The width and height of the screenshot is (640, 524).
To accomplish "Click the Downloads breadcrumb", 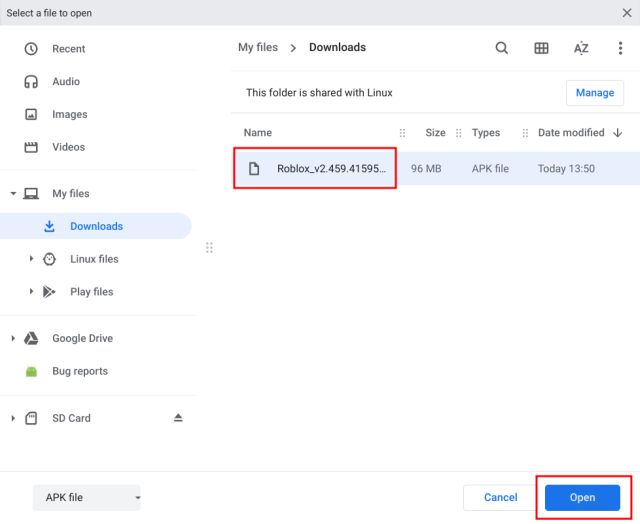I will (x=337, y=47).
